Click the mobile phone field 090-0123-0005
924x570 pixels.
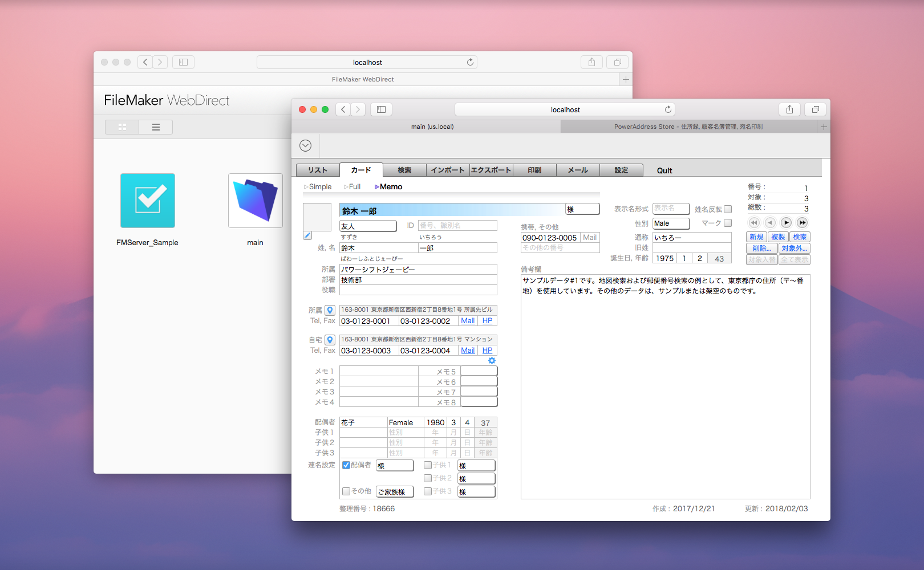[x=550, y=238]
